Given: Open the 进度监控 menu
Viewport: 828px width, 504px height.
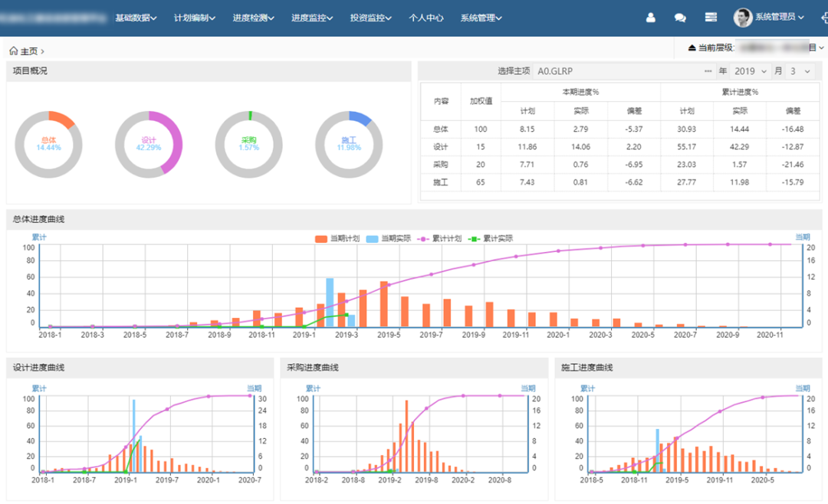Looking at the screenshot, I should pos(312,18).
